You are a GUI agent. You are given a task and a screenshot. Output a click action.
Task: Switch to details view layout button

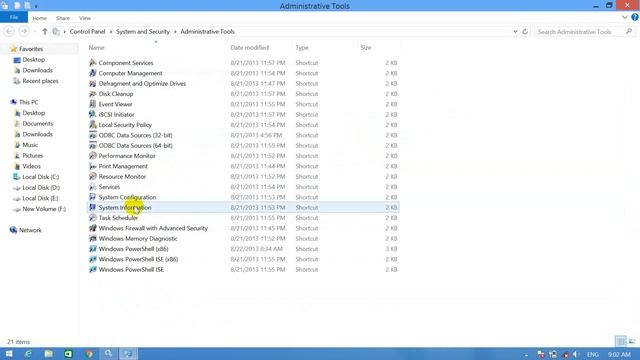point(620,341)
